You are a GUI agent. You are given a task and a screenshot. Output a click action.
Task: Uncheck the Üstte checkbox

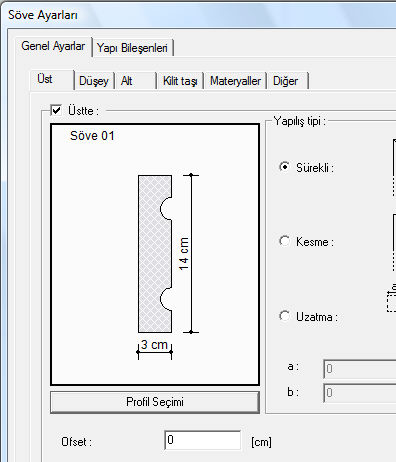pyautogui.click(x=56, y=110)
